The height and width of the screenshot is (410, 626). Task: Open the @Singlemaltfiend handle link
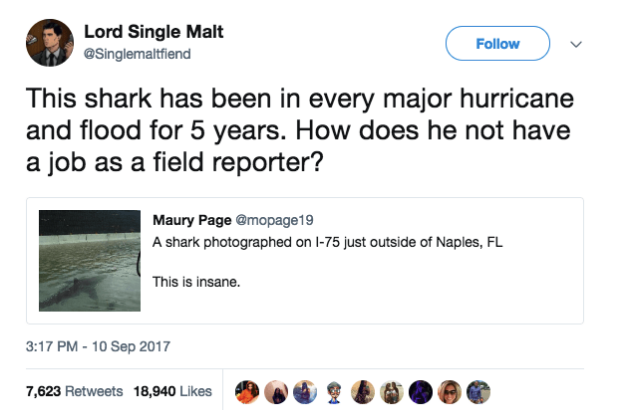click(x=140, y=54)
